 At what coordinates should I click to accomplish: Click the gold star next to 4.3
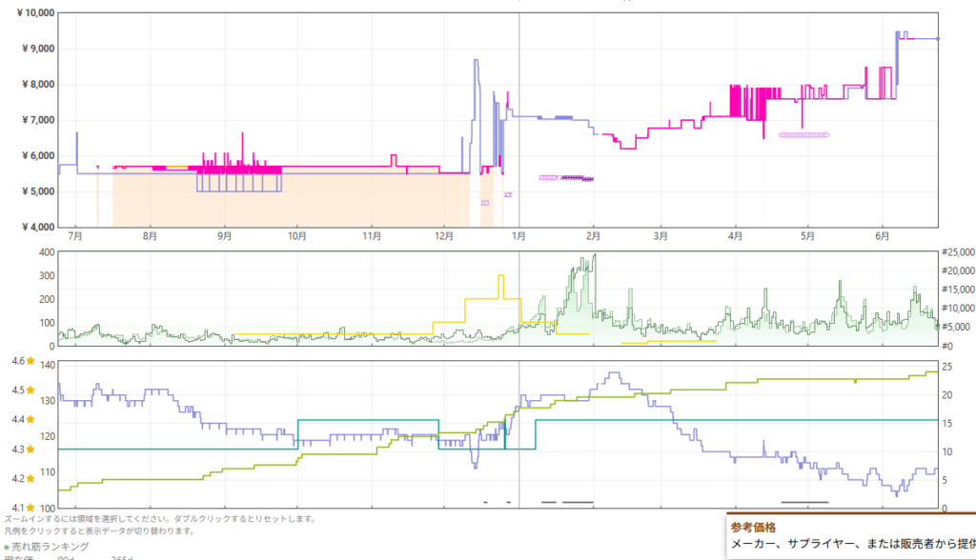click(x=30, y=450)
